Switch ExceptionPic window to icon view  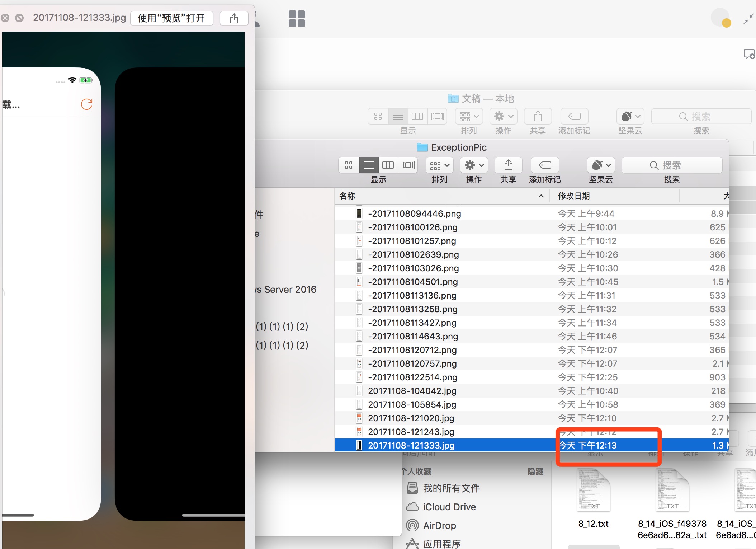point(349,165)
